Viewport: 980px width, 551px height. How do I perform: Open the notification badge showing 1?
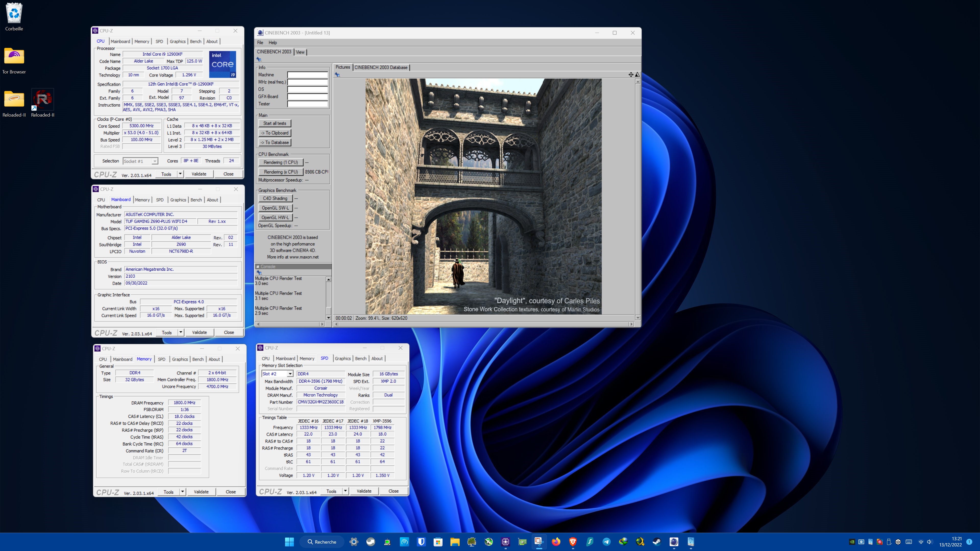pyautogui.click(x=969, y=542)
